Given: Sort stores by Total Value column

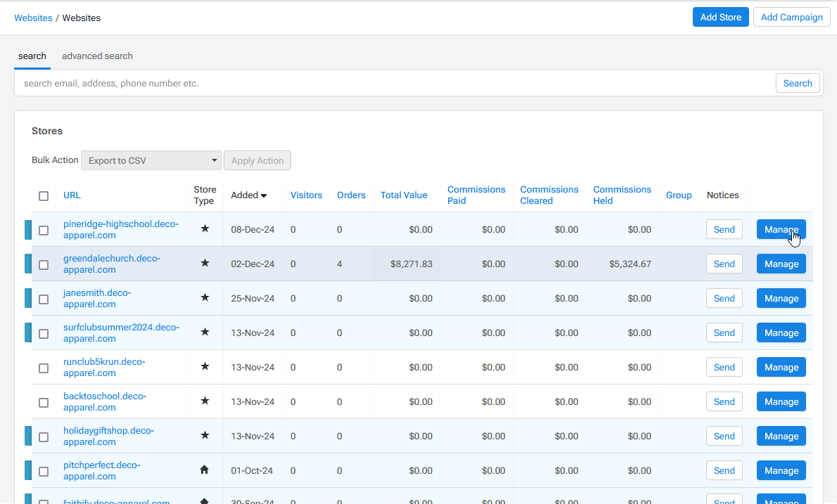Looking at the screenshot, I should (404, 195).
